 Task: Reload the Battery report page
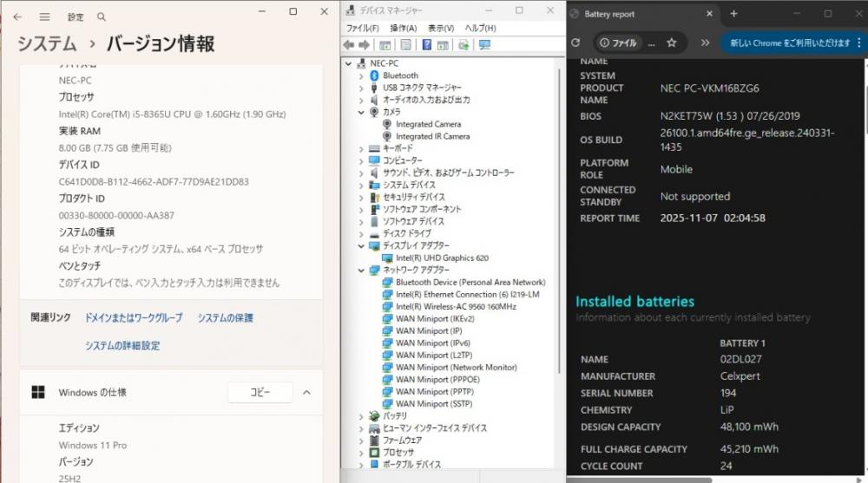575,42
